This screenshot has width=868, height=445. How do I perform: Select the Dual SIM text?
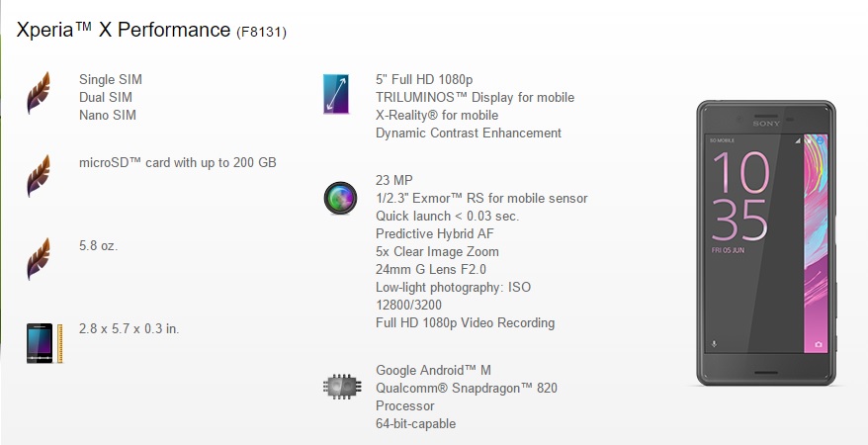point(106,97)
